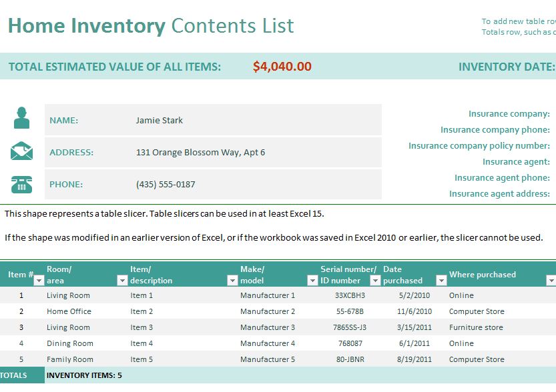Click the total value $4,040.00

pyautogui.click(x=282, y=67)
